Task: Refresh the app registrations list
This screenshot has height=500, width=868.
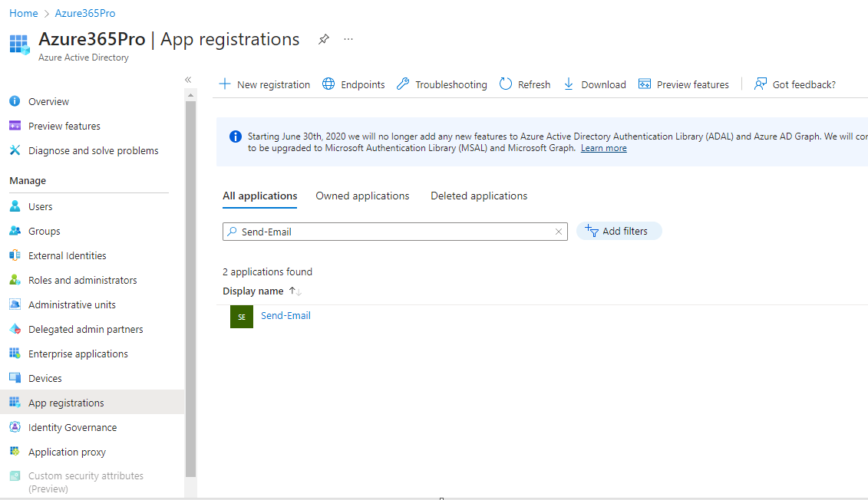Action: (525, 84)
